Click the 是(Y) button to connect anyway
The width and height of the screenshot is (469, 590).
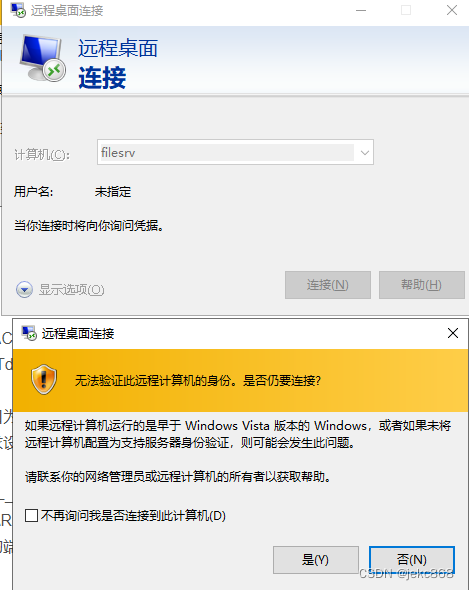(x=315, y=560)
